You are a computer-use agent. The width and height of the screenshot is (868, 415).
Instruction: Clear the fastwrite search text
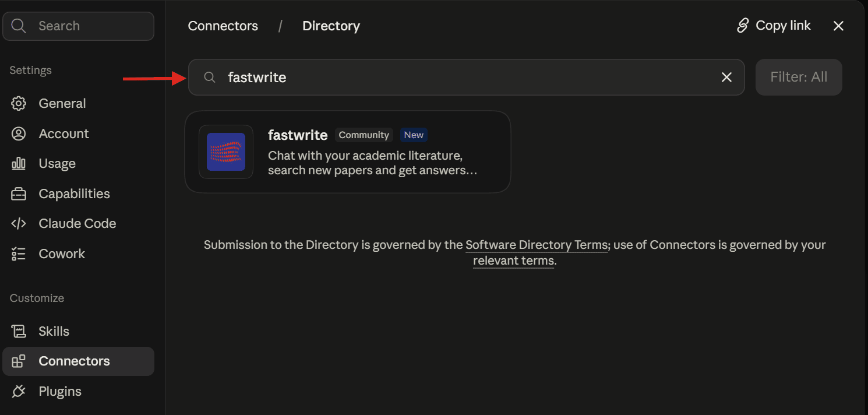(x=726, y=77)
